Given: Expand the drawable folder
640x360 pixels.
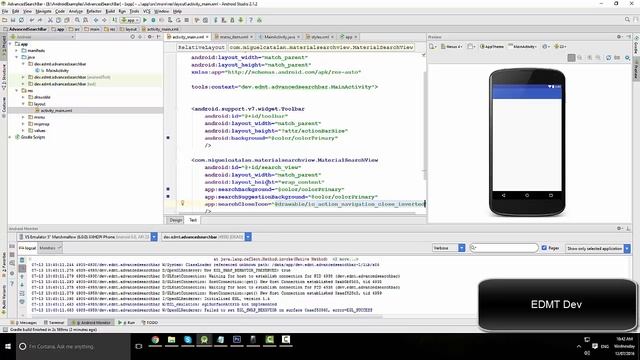Looking at the screenshot, I should coord(24,97).
